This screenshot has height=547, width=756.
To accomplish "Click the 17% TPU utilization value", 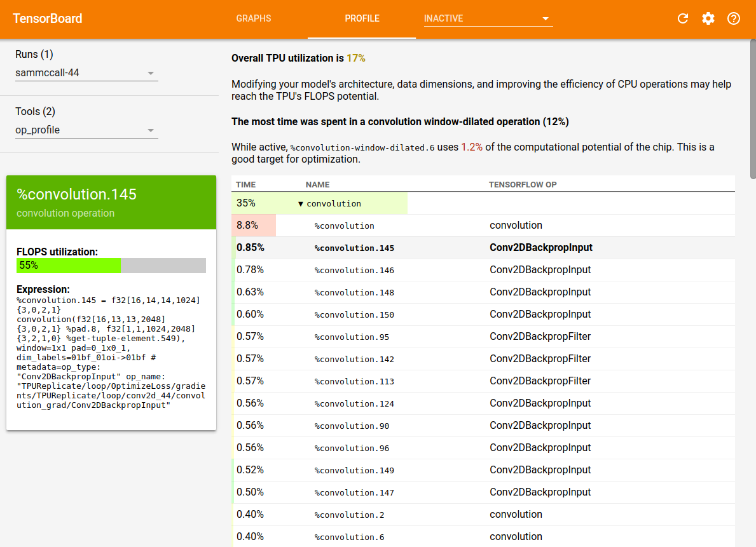I will (356, 58).
